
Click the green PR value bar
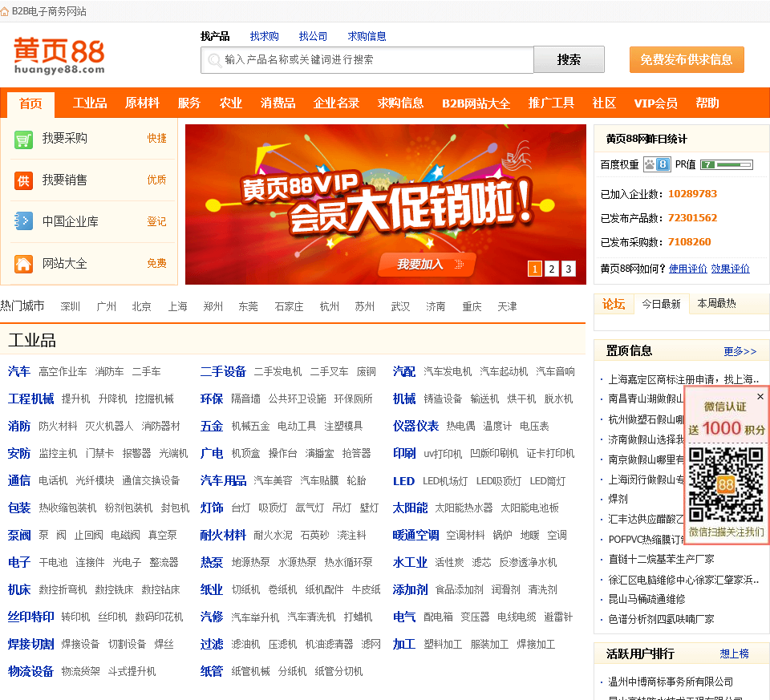coord(727,165)
